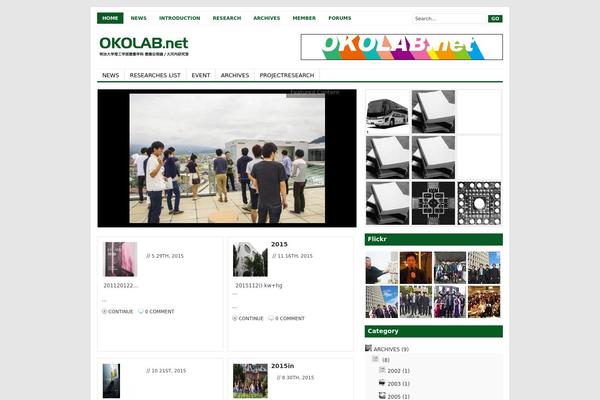Open the bus thumbnail
Screen dimensions: 600x400
point(387,112)
